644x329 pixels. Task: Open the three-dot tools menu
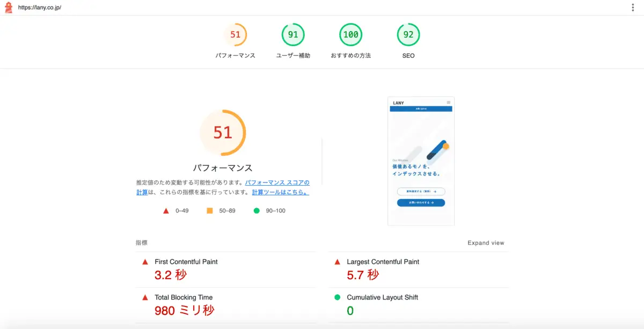pos(633,8)
